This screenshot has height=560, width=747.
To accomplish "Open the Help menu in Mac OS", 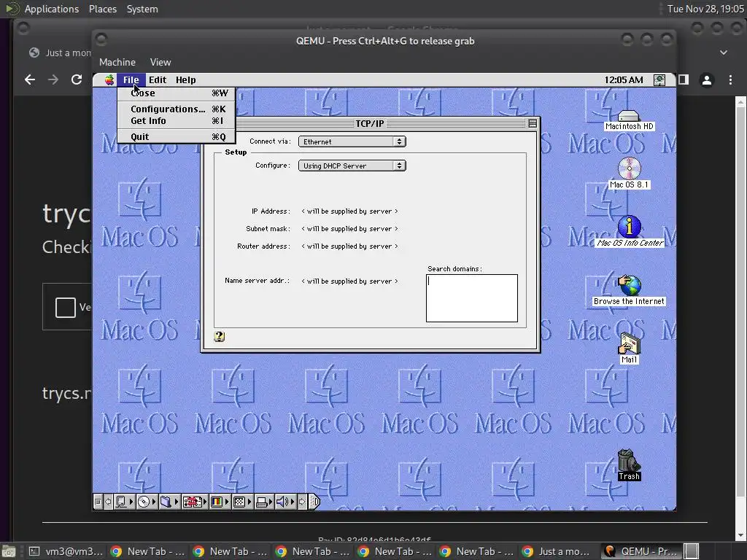I will coord(185,80).
